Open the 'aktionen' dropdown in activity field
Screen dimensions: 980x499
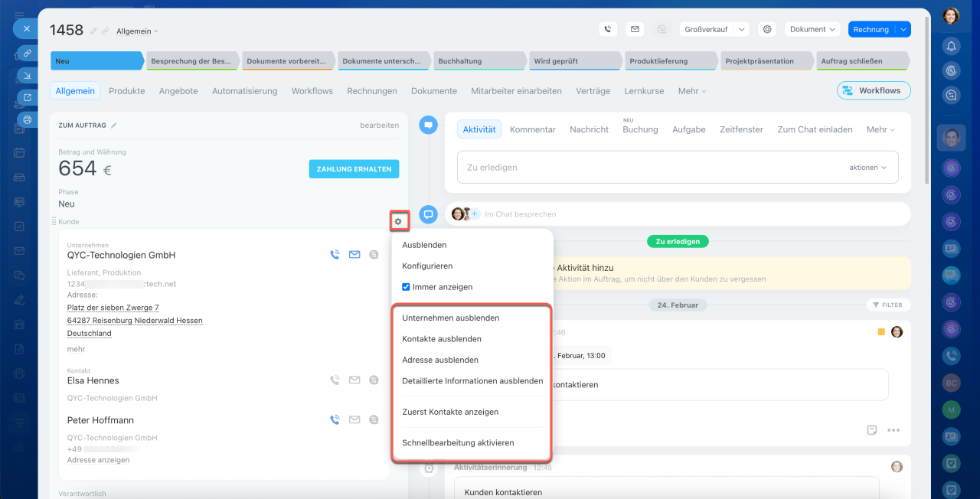[867, 167]
